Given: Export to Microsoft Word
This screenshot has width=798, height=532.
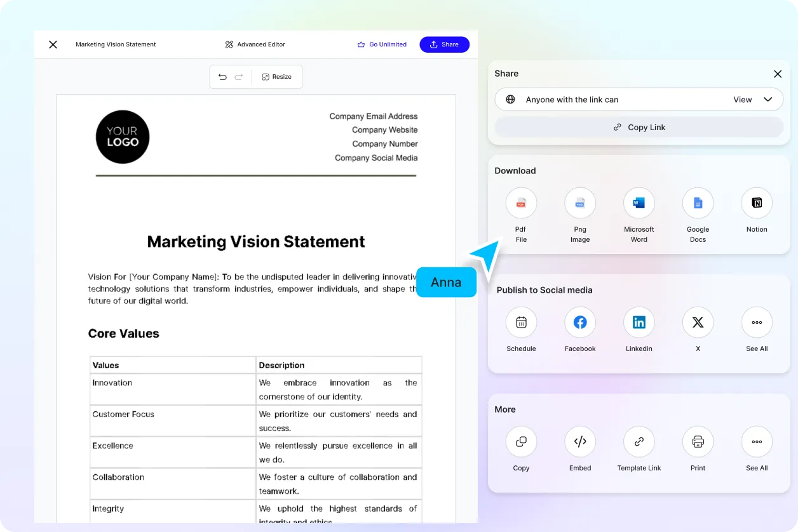Looking at the screenshot, I should click(639, 203).
